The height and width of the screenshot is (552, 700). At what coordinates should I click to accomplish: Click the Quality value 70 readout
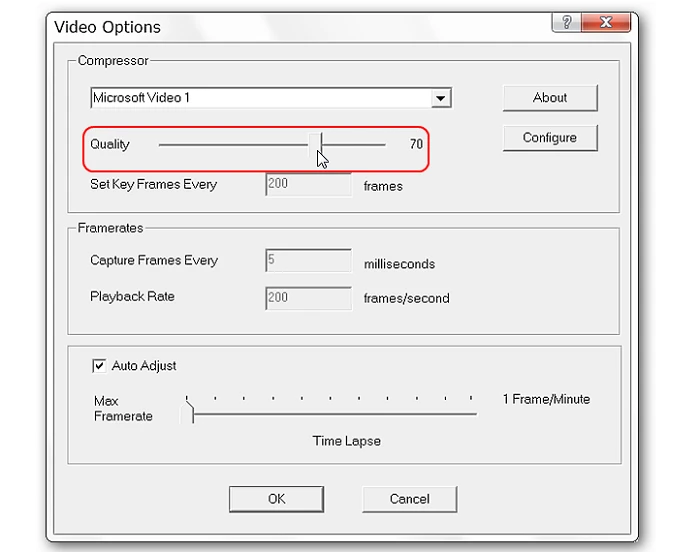416,144
